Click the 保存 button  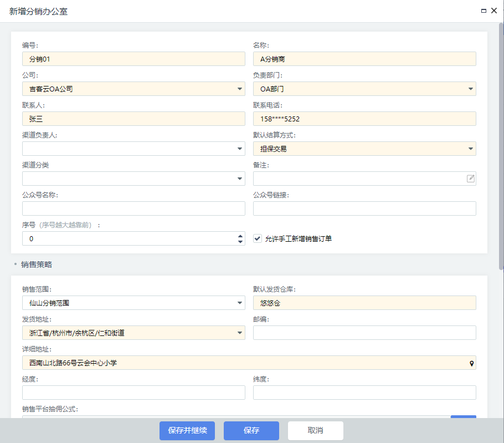[251, 431]
